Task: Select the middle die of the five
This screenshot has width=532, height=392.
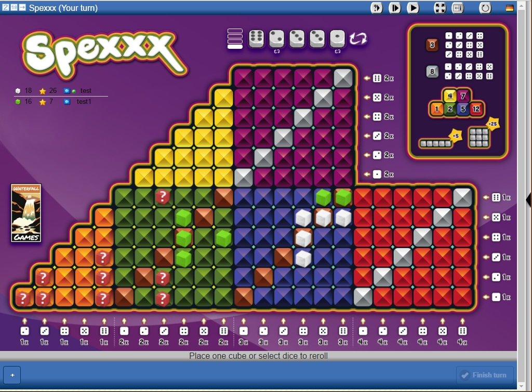Action: [x=297, y=38]
